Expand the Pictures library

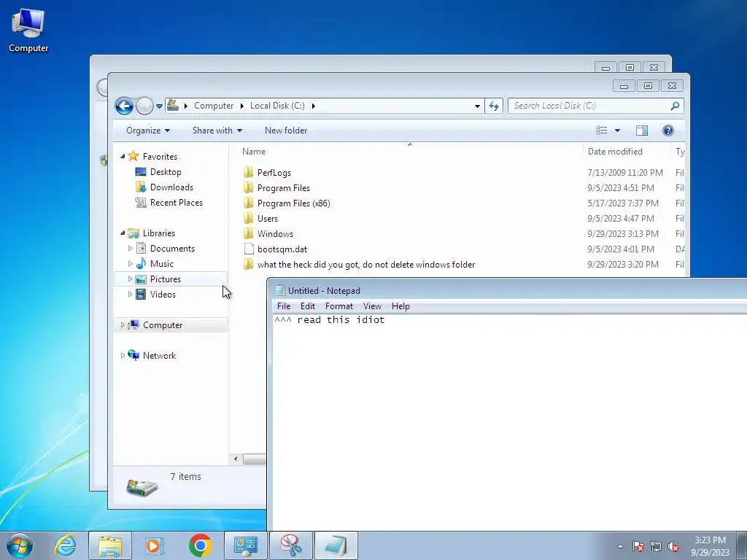[130, 279]
